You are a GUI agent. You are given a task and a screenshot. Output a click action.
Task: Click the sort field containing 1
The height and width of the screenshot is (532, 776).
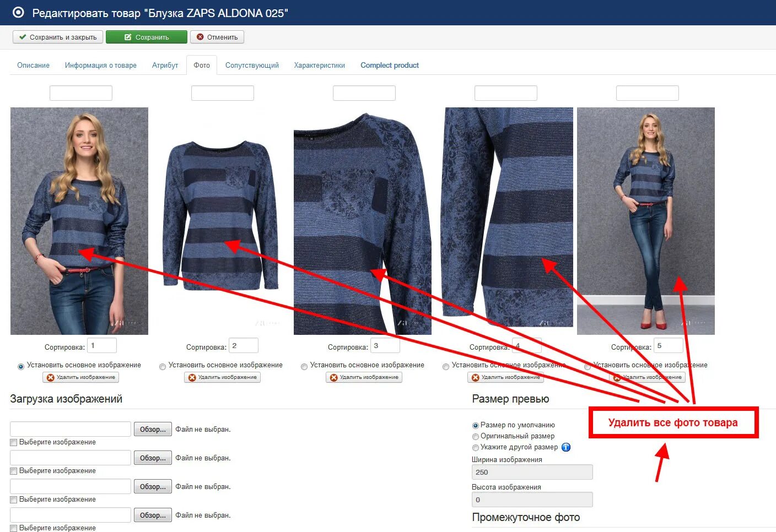tap(102, 345)
